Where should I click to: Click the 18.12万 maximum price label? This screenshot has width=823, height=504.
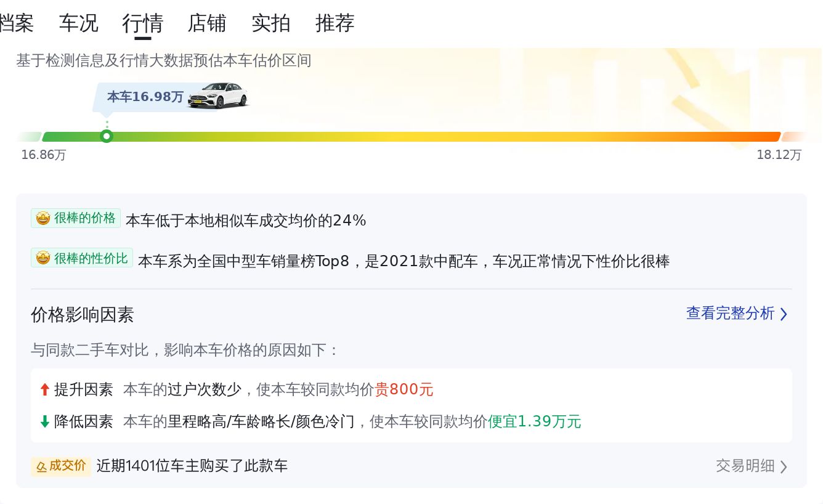click(779, 155)
